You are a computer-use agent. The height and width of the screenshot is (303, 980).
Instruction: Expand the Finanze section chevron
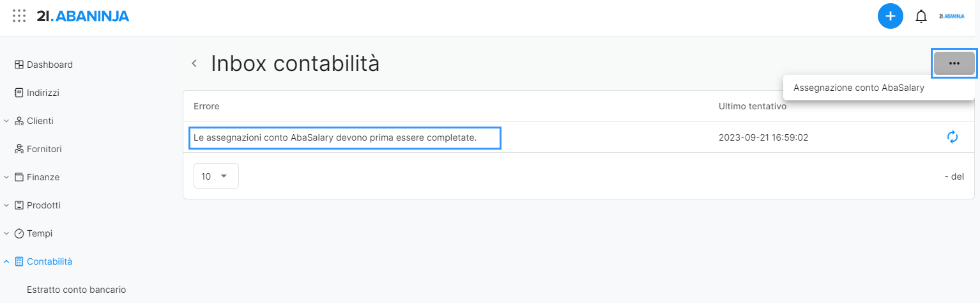6,177
